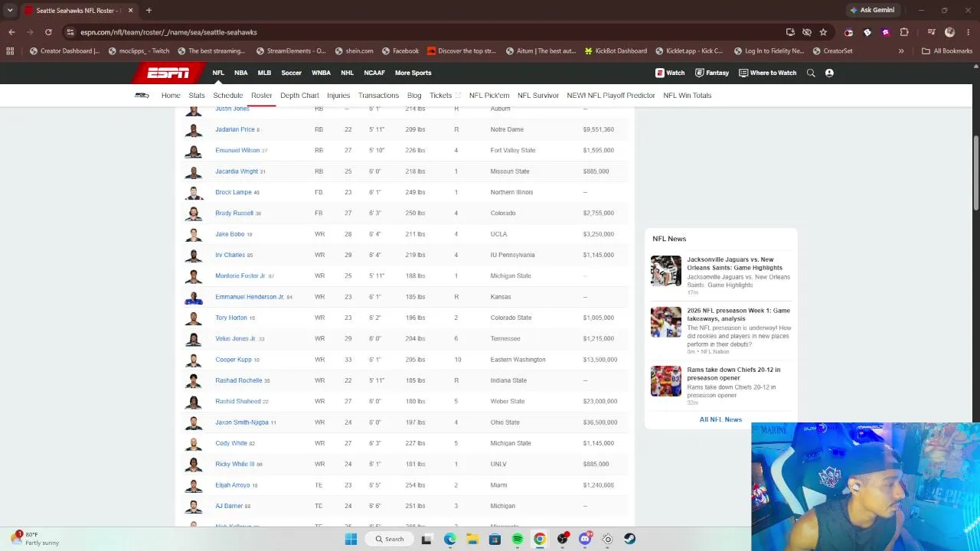980x551 pixels.
Task: Open File Explorer from the taskbar
Action: coord(472,539)
